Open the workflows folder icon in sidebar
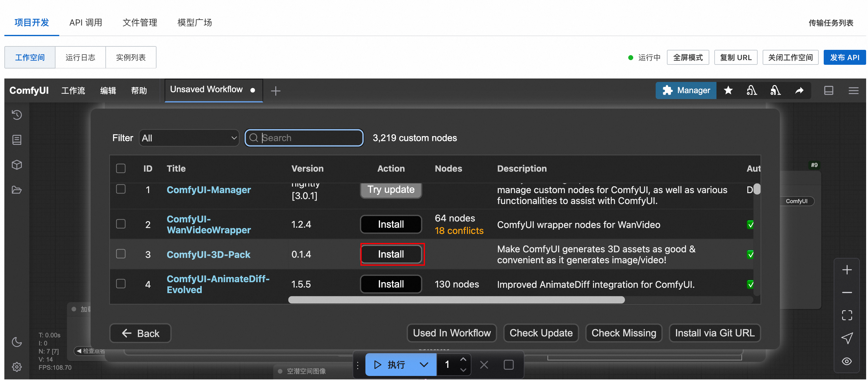Image resolution: width=868 pixels, height=380 pixels. click(17, 190)
